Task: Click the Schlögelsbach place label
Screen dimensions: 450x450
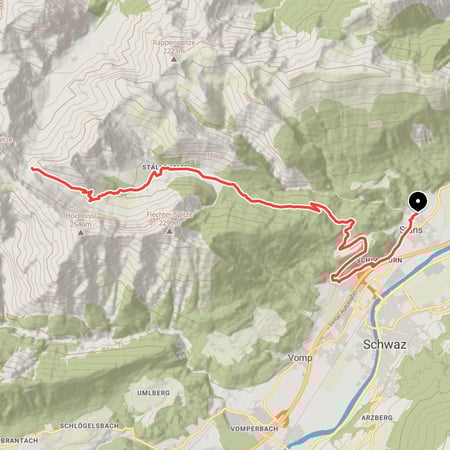Action: pos(89,426)
